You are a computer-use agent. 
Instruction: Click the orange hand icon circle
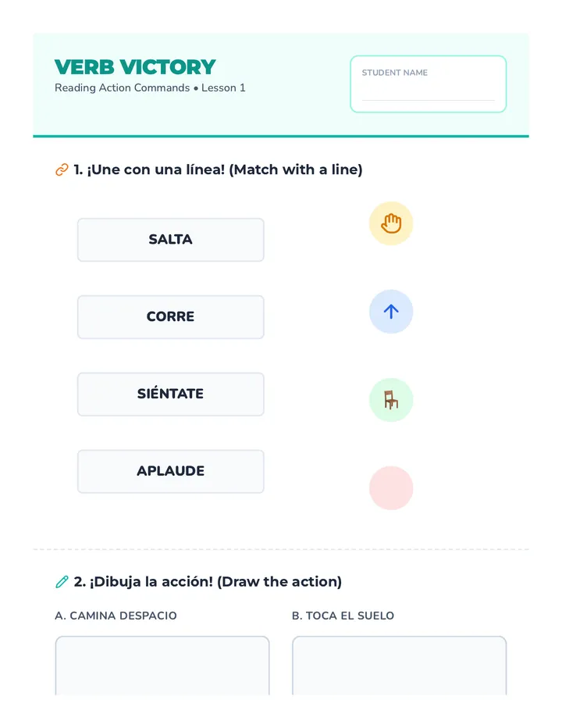point(391,223)
